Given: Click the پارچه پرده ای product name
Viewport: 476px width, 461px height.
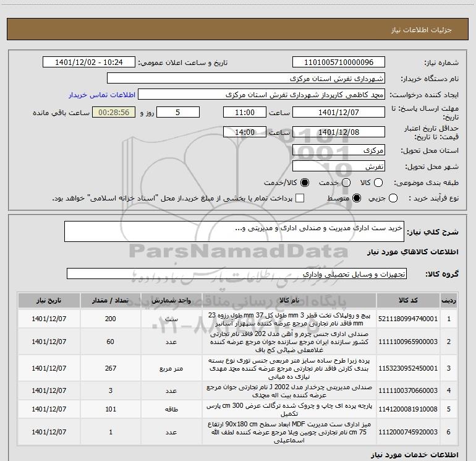Looking at the screenshot, I should tap(289, 410).
